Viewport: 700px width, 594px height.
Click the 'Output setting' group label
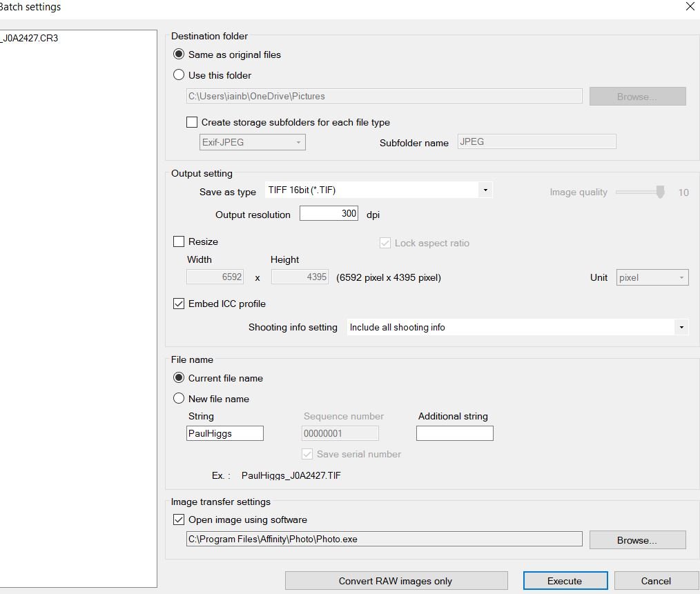(202, 174)
